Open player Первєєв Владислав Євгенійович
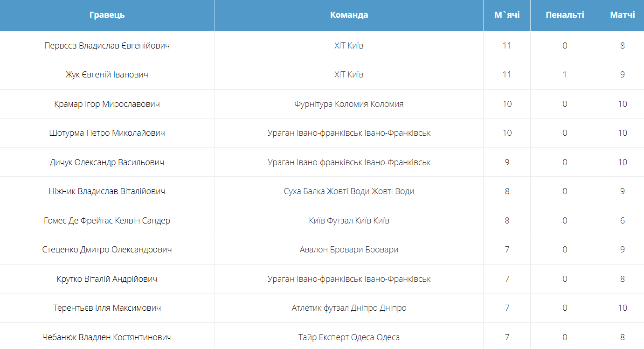The width and height of the screenshot is (644, 349). tap(107, 46)
